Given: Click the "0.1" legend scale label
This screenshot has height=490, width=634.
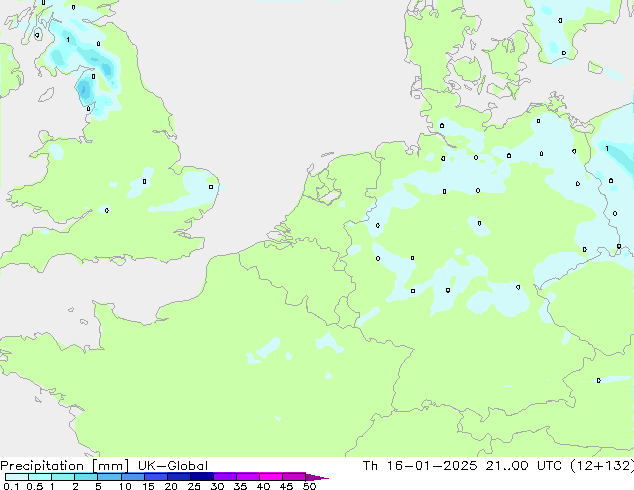Looking at the screenshot, I should click(11, 486).
